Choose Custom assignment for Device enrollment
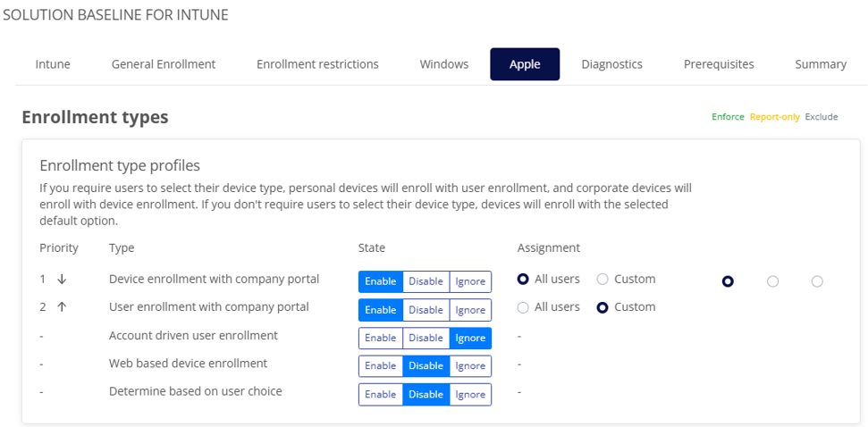 [x=603, y=280]
